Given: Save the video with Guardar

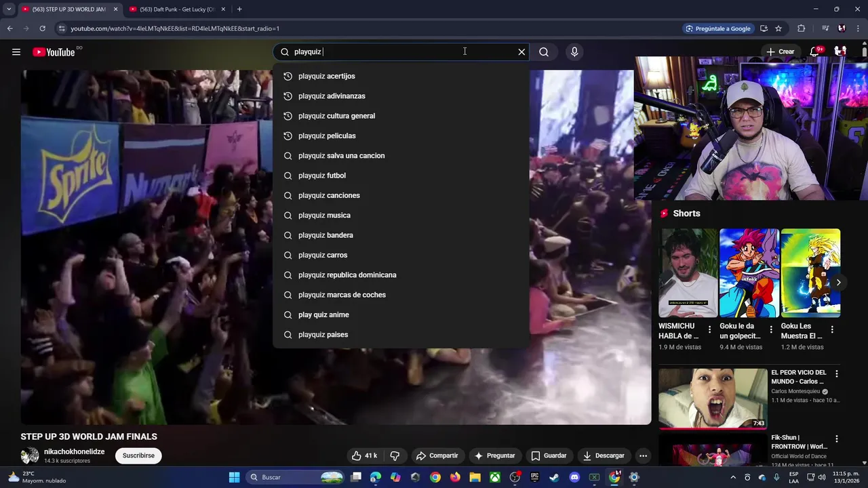Looking at the screenshot, I should tap(549, 455).
